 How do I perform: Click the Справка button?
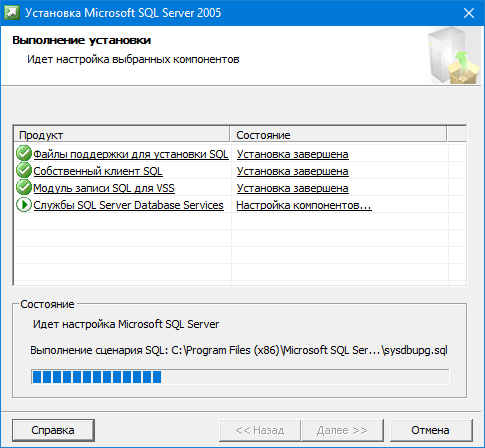point(53,430)
